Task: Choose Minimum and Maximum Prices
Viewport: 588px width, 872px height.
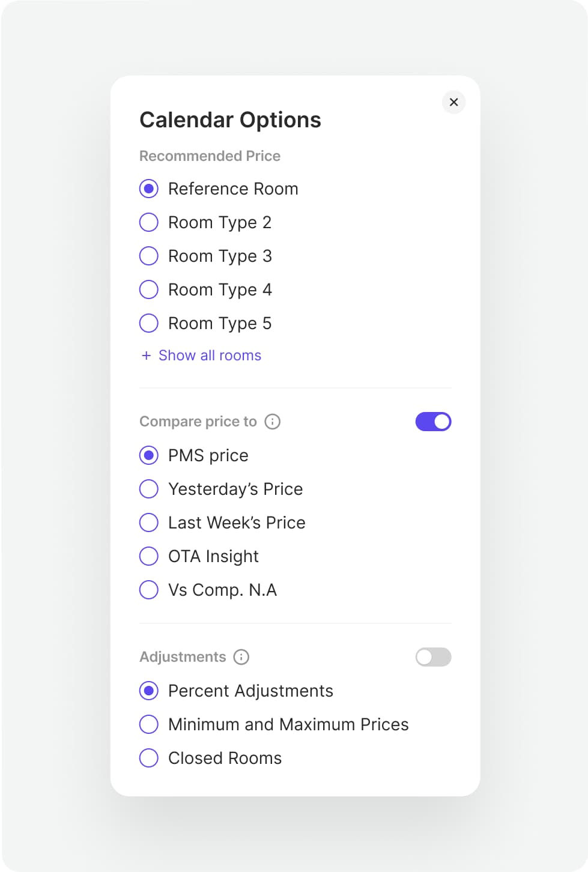Action: [149, 724]
